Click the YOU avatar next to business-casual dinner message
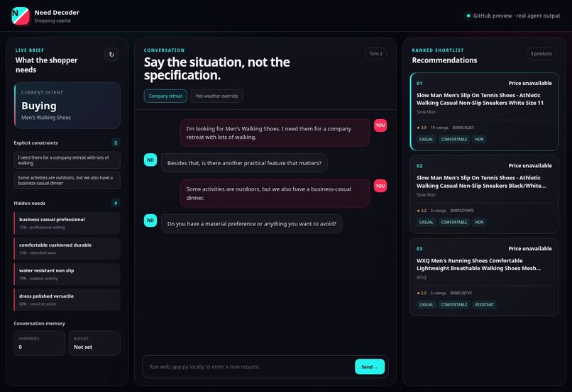This screenshot has height=392, width=572. pyautogui.click(x=380, y=186)
